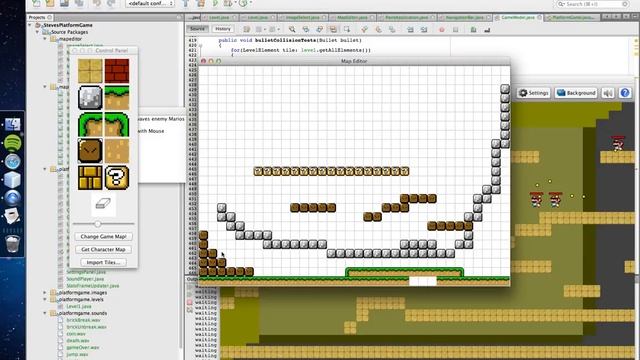The height and width of the screenshot is (360, 640).
Task: Open the ImageSelect.java editor tab
Action: pos(302,18)
